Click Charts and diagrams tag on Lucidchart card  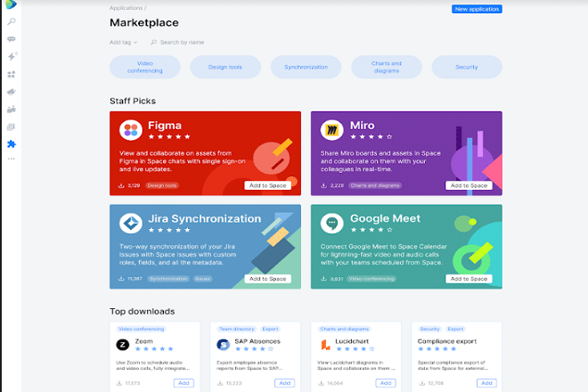click(344, 329)
